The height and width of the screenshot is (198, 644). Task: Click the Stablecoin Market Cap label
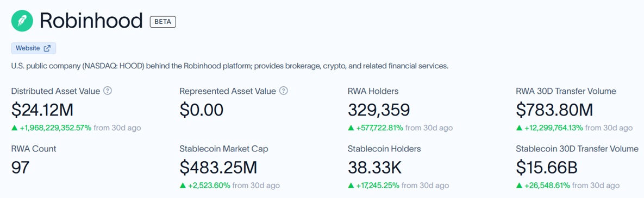[224, 149]
